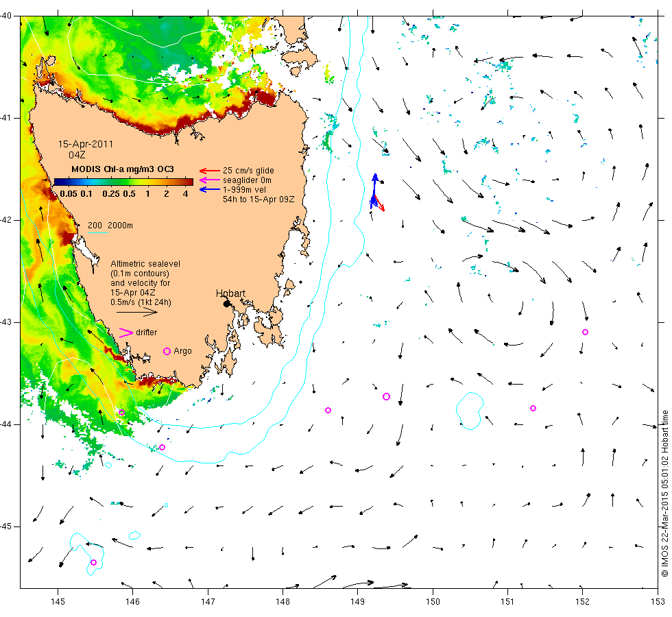This screenshot has height=617, width=672.
Task: Click the '1-999m vel' label
Action: click(244, 190)
